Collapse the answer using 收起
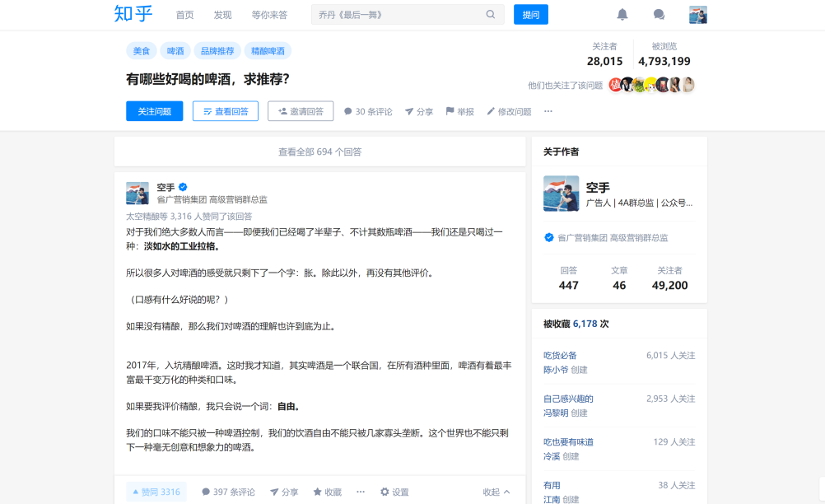The image size is (825, 504). pyautogui.click(x=496, y=492)
